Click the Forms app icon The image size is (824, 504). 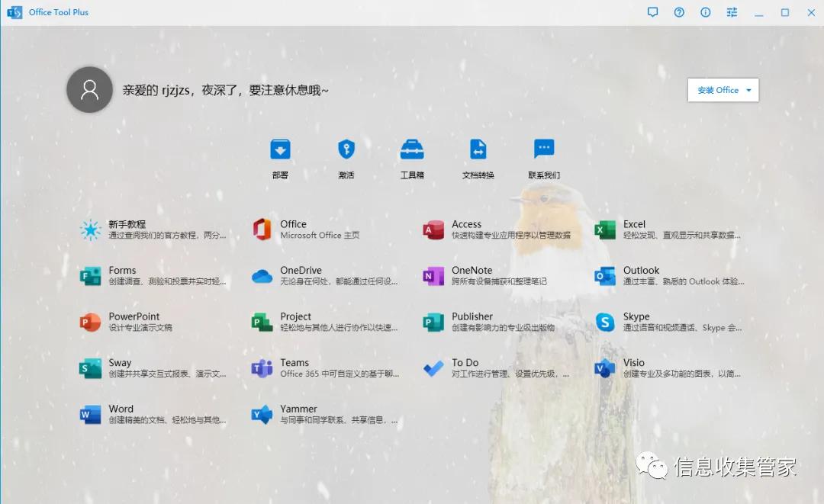90,276
